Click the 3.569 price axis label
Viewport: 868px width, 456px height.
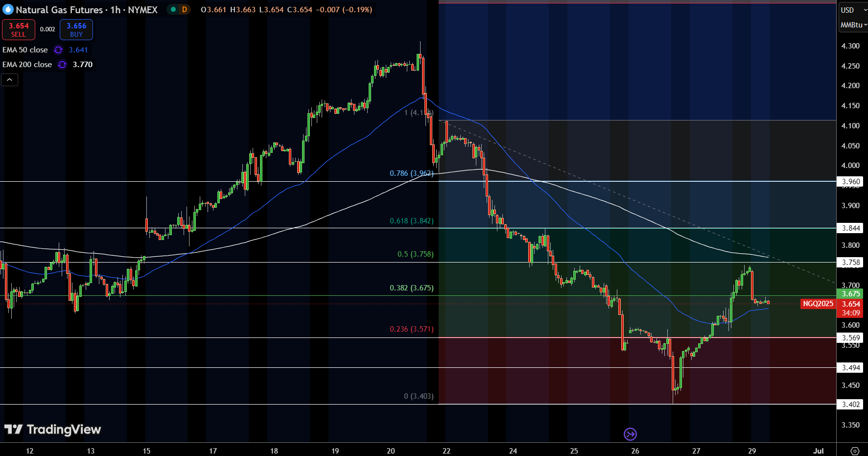tap(850, 338)
